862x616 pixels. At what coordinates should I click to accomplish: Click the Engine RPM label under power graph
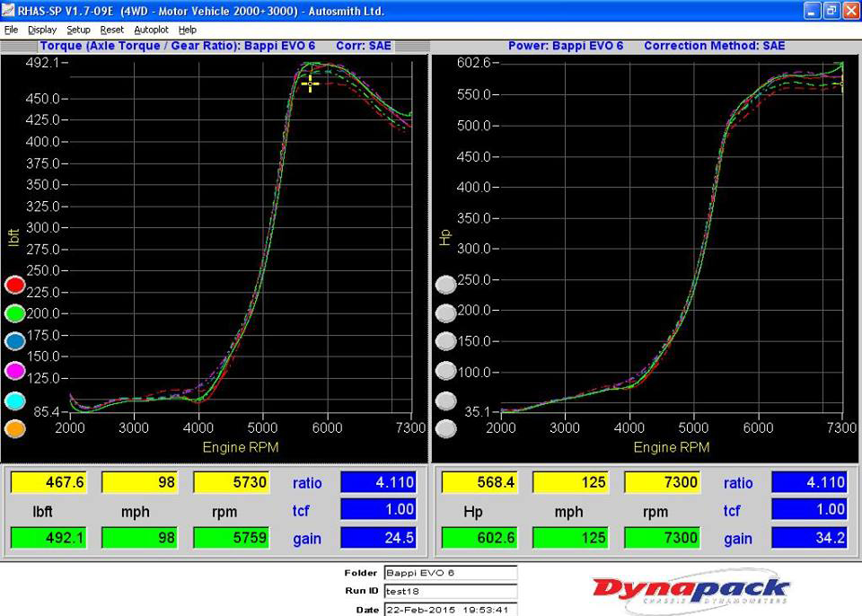[672, 447]
